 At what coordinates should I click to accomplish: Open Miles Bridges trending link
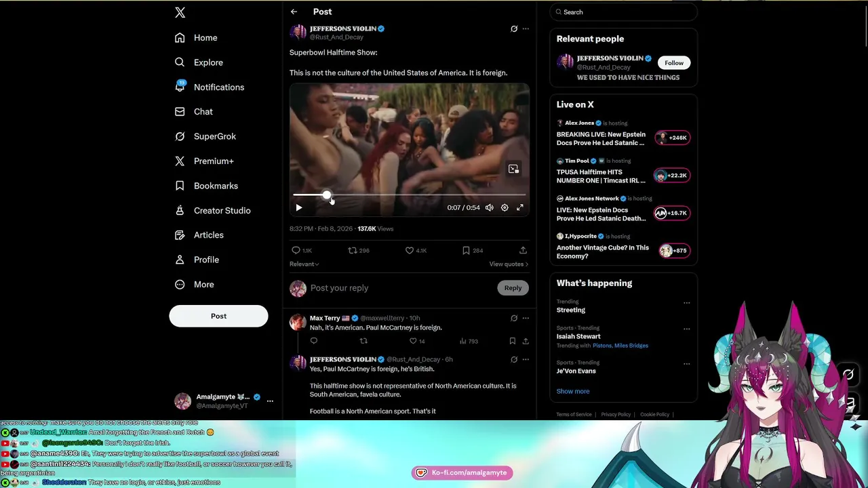[631, 346]
